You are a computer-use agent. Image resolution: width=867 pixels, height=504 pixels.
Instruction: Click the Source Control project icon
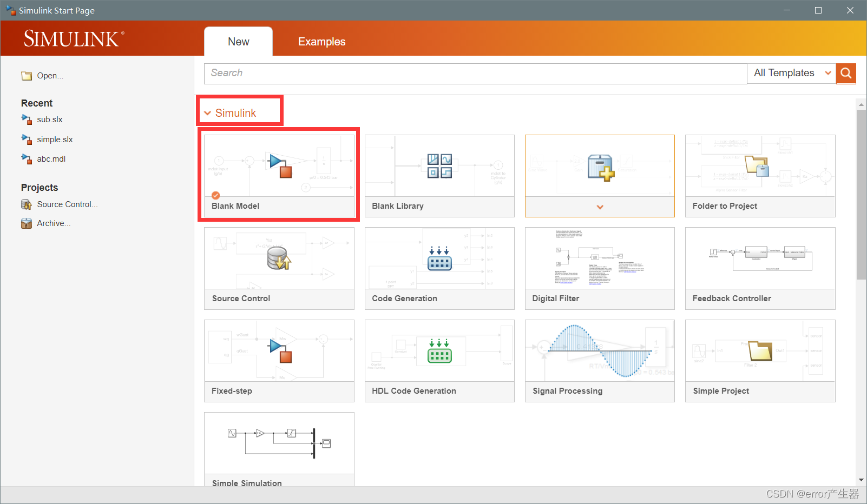point(27,204)
